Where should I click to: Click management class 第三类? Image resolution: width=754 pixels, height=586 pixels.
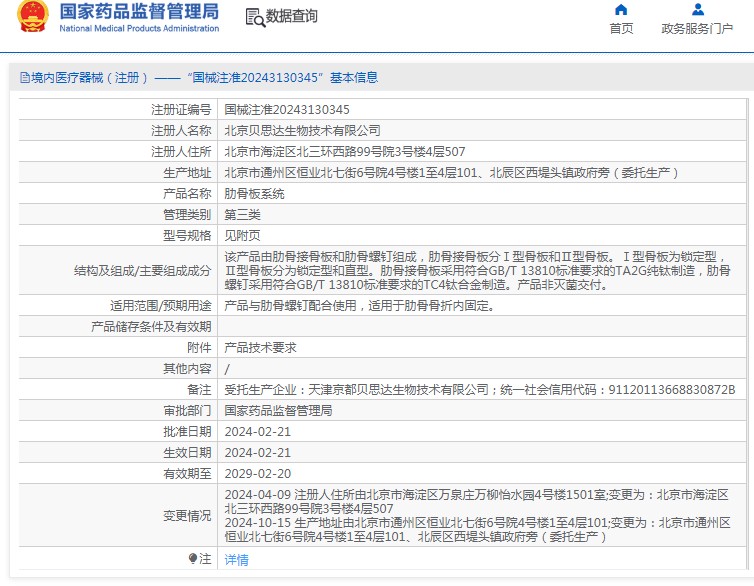click(242, 215)
